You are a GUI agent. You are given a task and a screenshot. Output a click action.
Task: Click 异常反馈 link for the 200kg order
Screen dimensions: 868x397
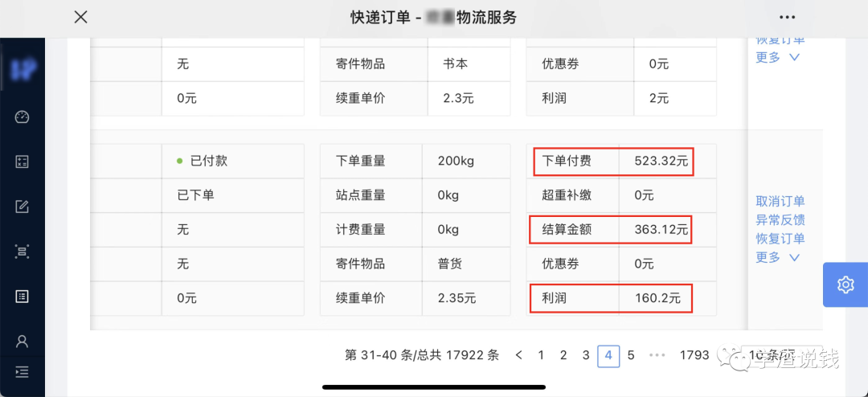coord(780,220)
